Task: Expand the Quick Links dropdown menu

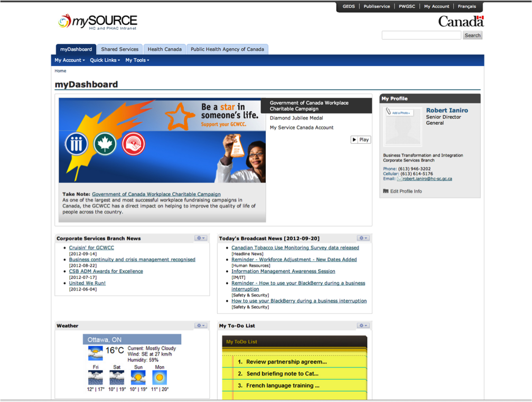Action: [x=105, y=60]
